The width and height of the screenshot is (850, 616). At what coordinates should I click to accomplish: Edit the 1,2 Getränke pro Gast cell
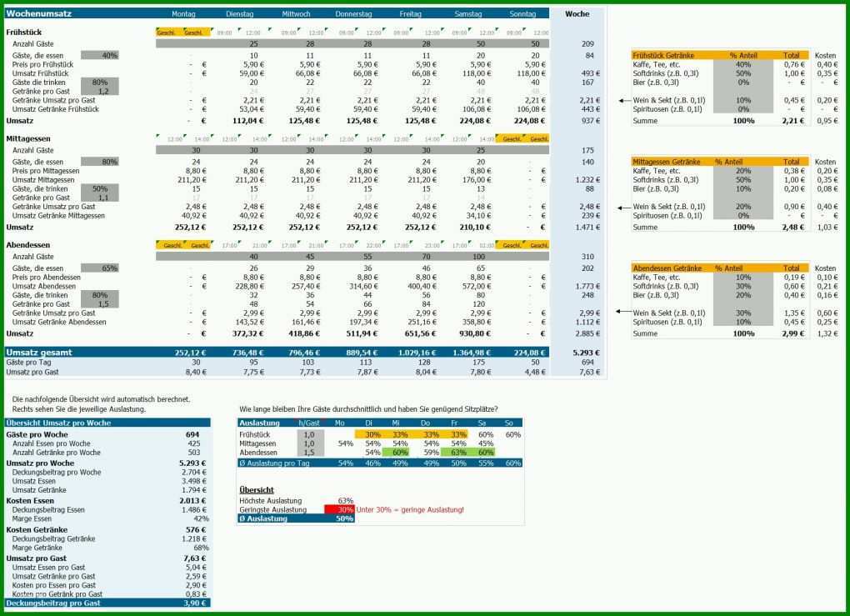[x=100, y=91]
